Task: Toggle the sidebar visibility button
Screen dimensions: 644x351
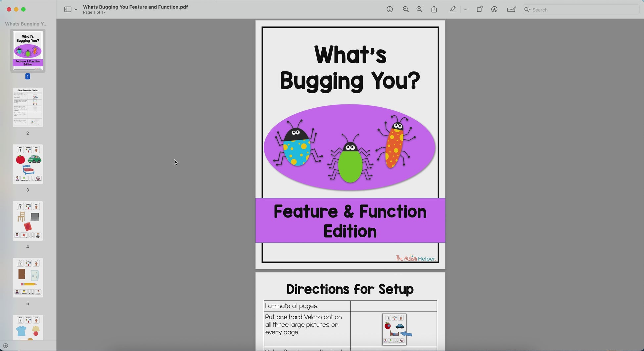Action: pos(68,10)
